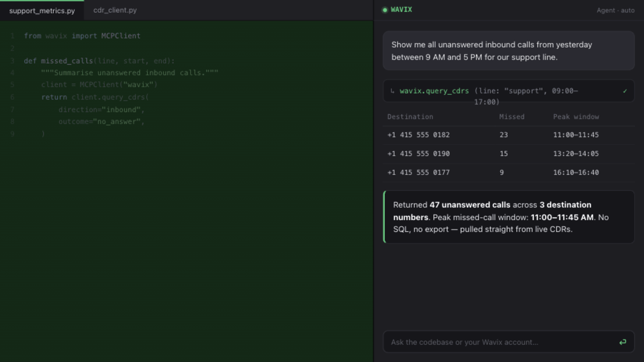644x362 pixels.
Task: Click the user message about unanswered calls
Action: point(508,51)
